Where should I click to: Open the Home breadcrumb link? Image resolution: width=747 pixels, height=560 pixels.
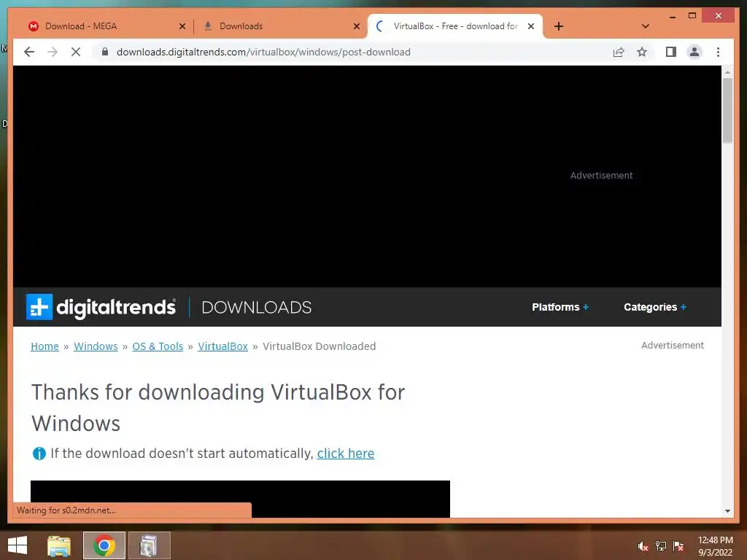[44, 346]
